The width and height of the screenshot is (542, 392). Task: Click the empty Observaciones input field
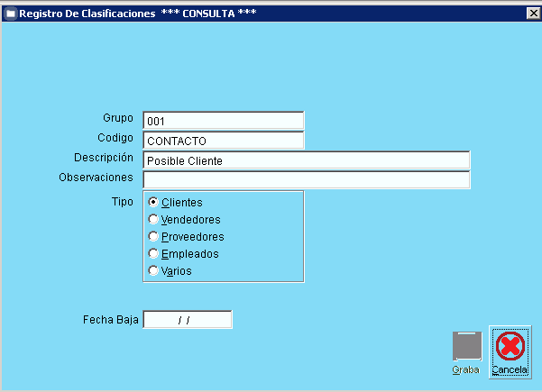306,180
